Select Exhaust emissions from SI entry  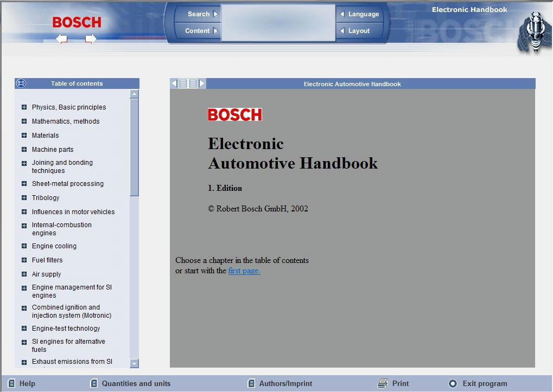pos(72,362)
